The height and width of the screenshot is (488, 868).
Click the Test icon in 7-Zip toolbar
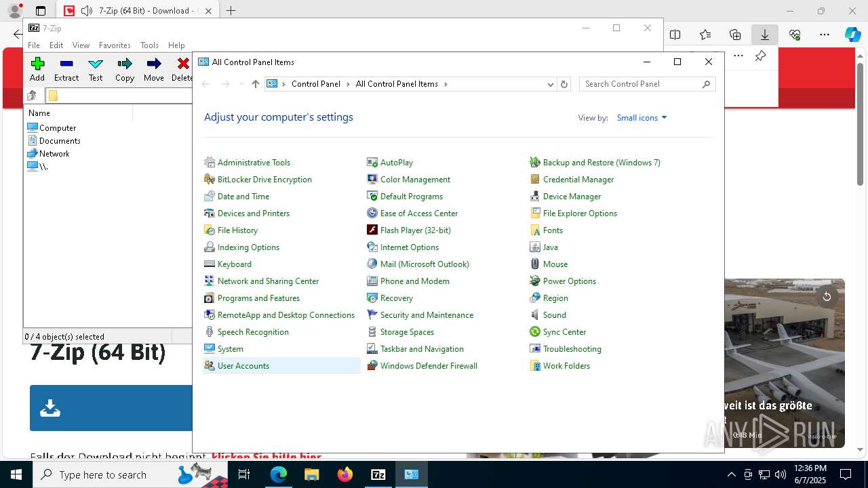coord(96,64)
